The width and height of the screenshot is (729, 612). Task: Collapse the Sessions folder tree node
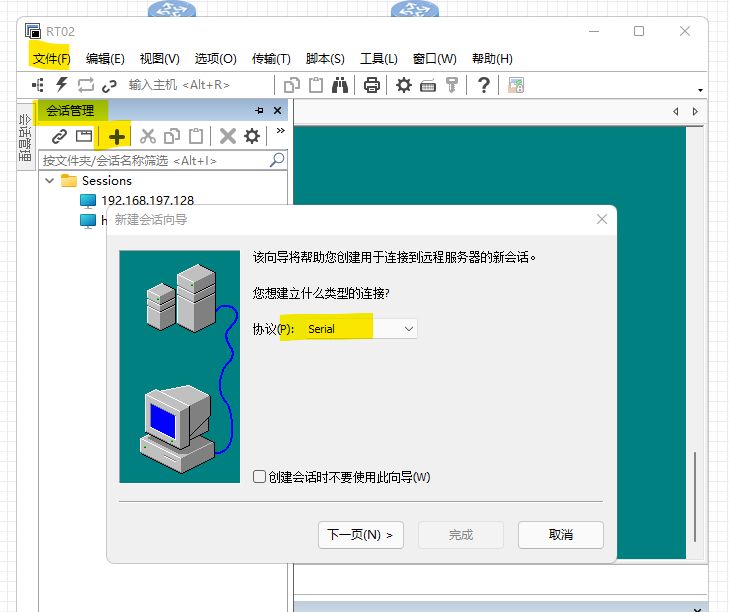49,181
